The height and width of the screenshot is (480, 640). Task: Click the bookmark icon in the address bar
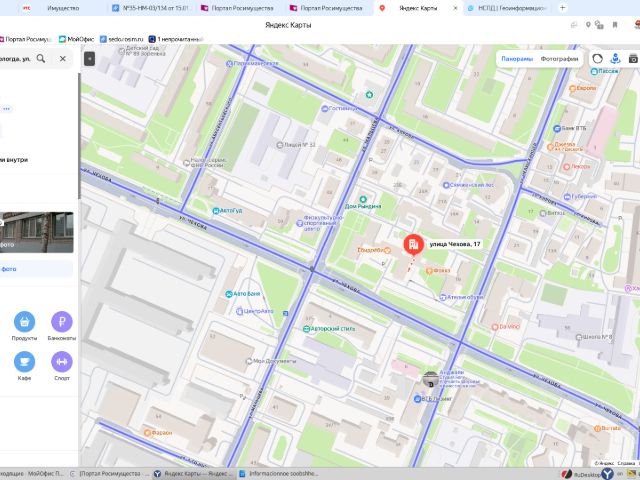(615, 25)
